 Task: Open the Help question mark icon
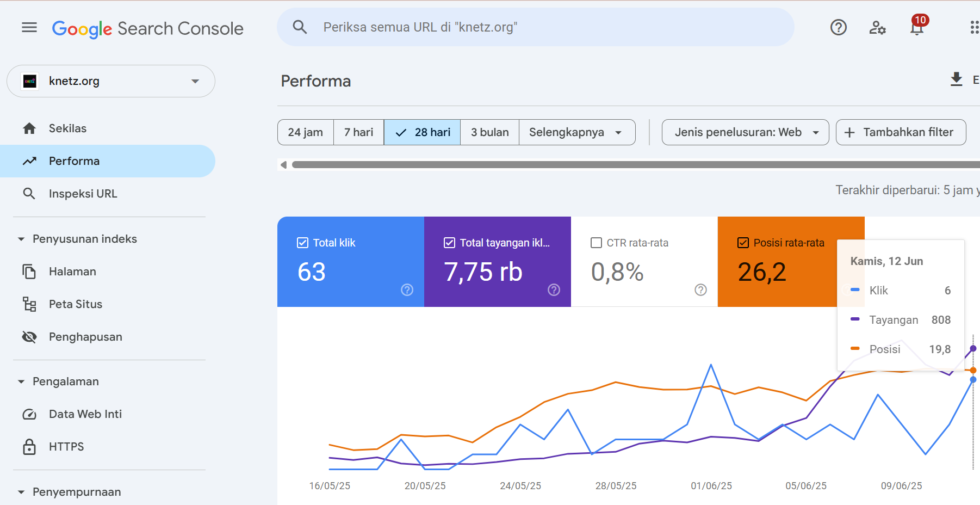point(838,27)
